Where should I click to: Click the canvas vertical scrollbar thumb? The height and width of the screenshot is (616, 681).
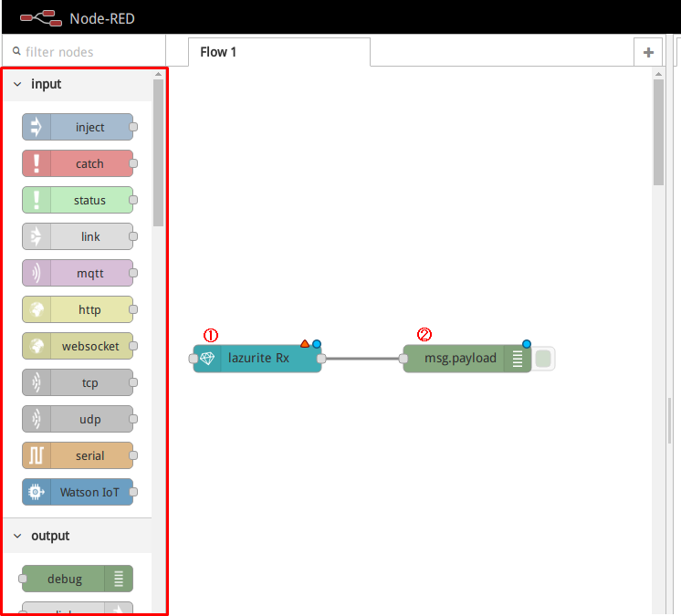[658, 132]
